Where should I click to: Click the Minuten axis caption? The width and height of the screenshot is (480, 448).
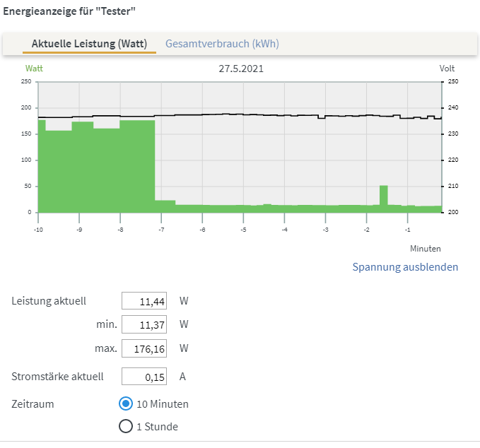coord(426,249)
